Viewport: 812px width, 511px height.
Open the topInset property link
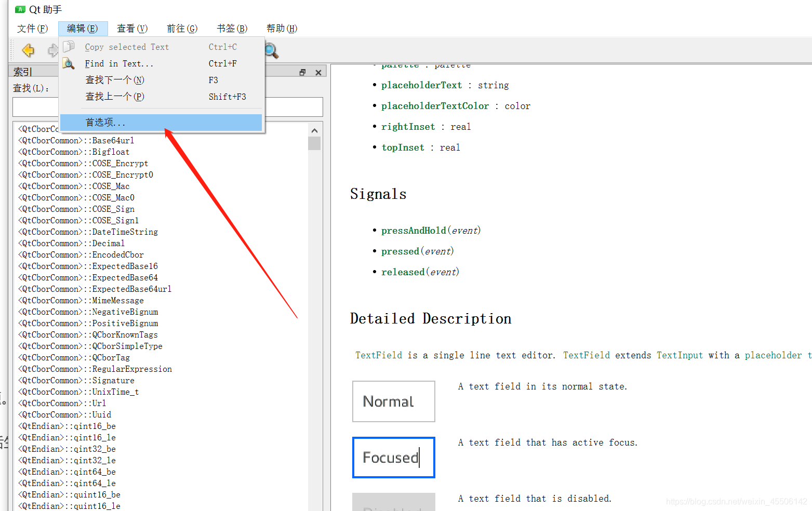tap(403, 147)
